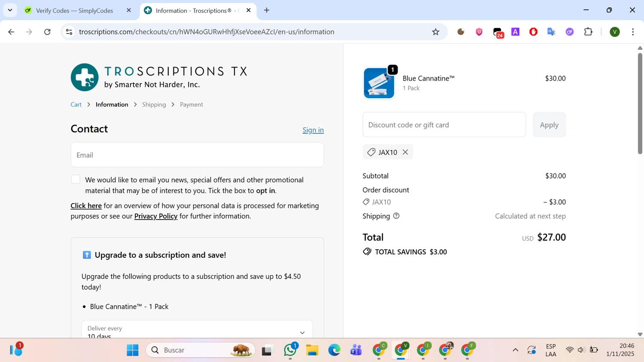Select the Information breadcrumb step

click(x=112, y=104)
